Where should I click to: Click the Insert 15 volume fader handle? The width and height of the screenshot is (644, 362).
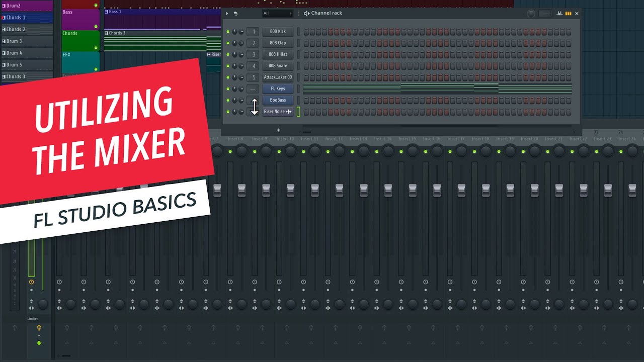(x=413, y=190)
